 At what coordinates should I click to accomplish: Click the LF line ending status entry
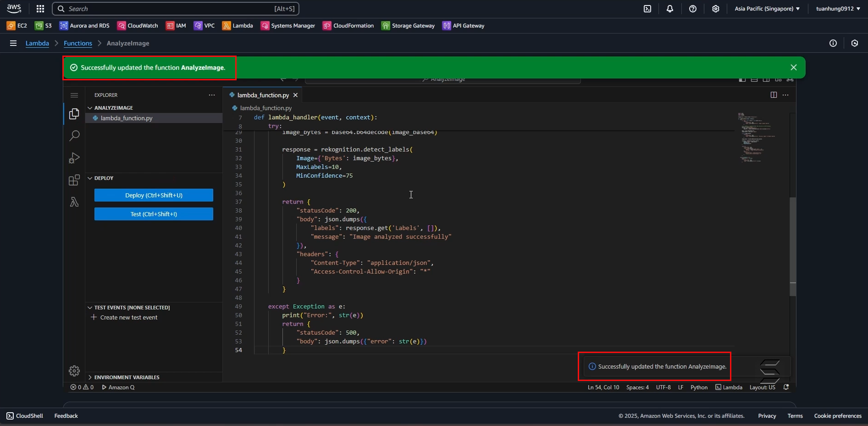click(x=681, y=387)
